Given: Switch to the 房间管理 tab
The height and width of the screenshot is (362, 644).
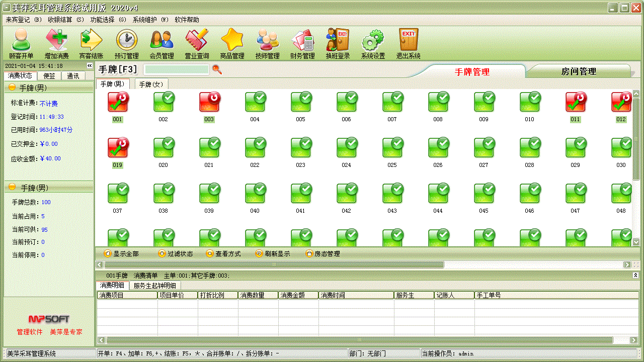Looking at the screenshot, I should [x=579, y=72].
